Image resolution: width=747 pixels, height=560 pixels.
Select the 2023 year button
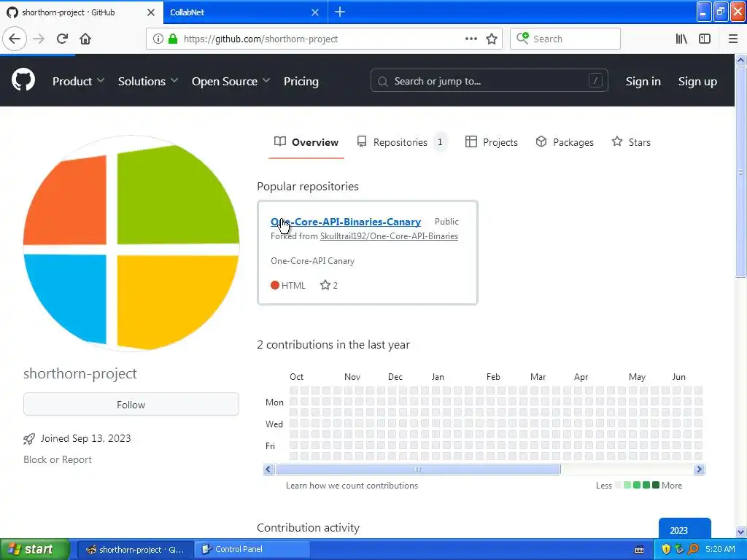[684, 528]
